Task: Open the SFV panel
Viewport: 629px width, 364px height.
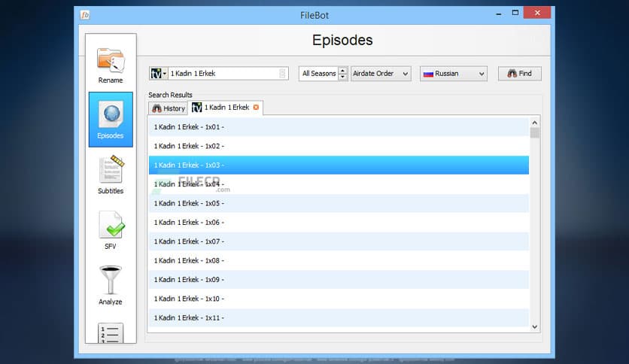Action: pos(111,230)
